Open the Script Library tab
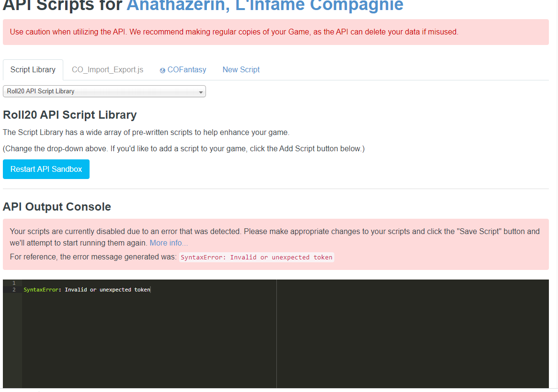Screen dimensions: 558x392 click(33, 70)
